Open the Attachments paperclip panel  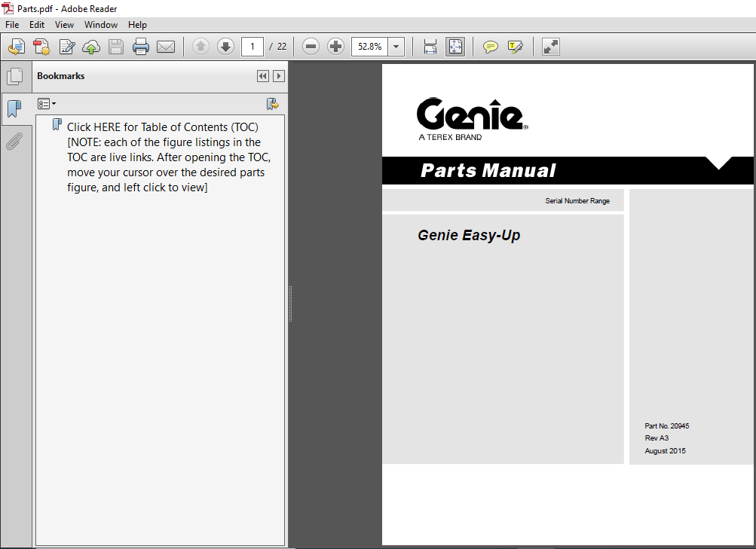(x=15, y=141)
